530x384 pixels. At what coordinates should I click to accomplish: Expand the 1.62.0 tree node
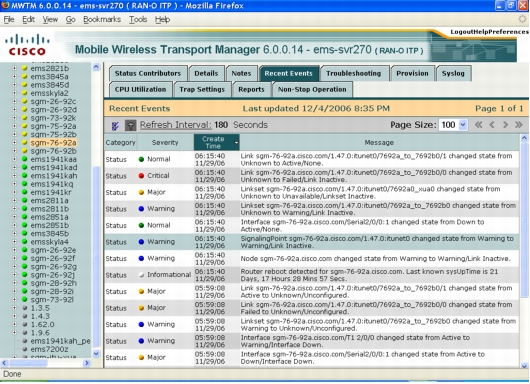tap(14, 325)
